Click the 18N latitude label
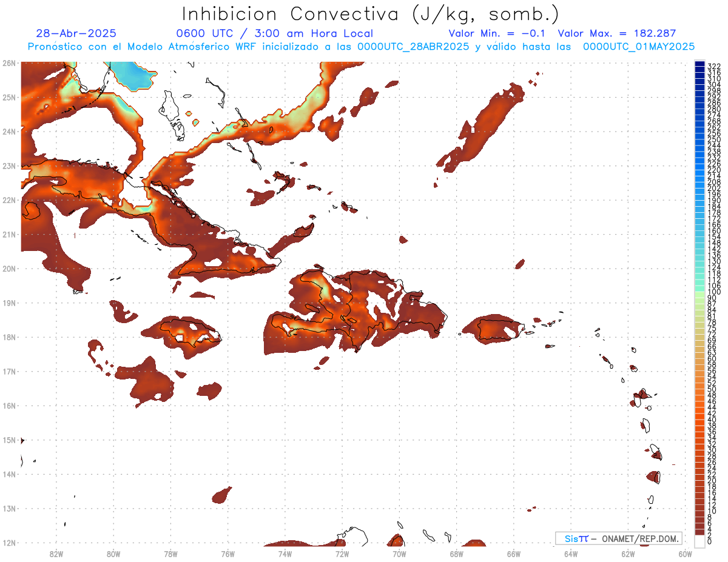Viewport: 728px width, 562px height. (x=8, y=337)
